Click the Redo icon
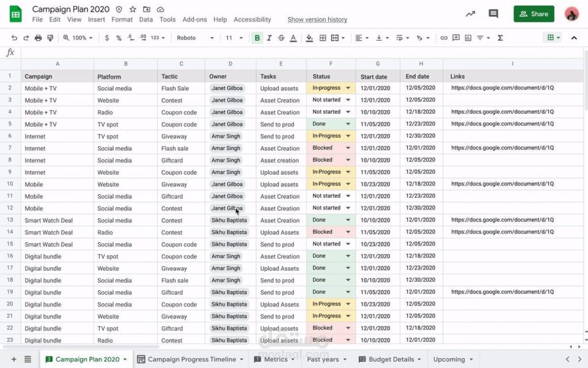This screenshot has height=368, width=588. (x=26, y=38)
